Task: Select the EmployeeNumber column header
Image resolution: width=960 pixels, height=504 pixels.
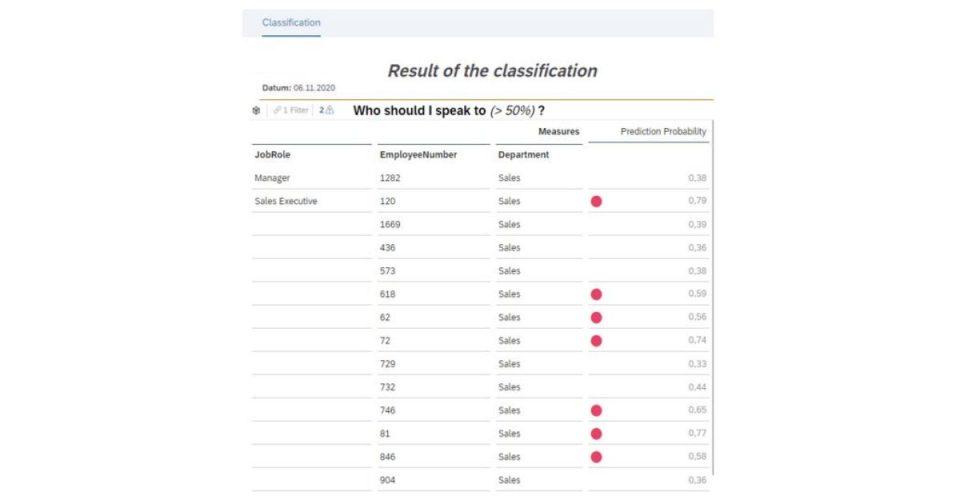Action: (418, 155)
